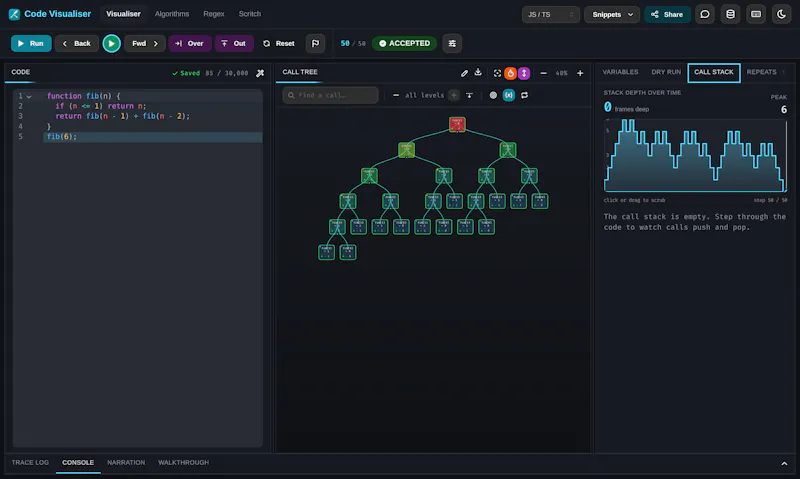
Task: Click the round green play button
Action: tap(111, 43)
